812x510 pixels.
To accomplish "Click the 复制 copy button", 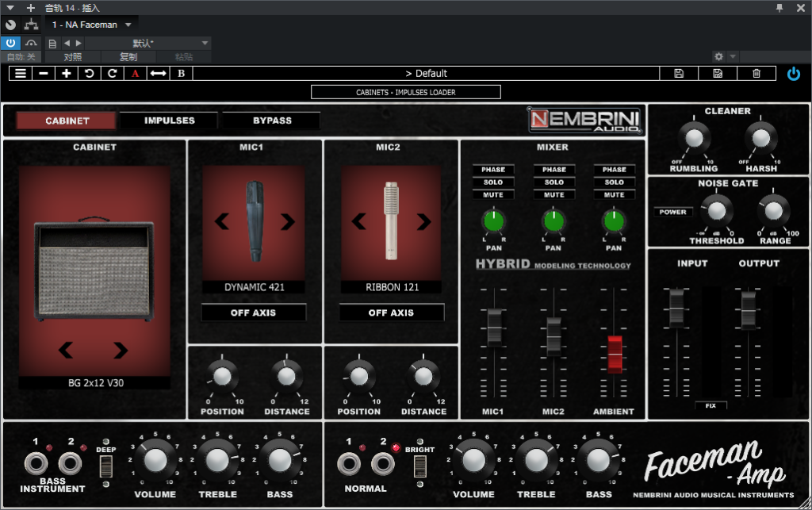I will pyautogui.click(x=128, y=57).
